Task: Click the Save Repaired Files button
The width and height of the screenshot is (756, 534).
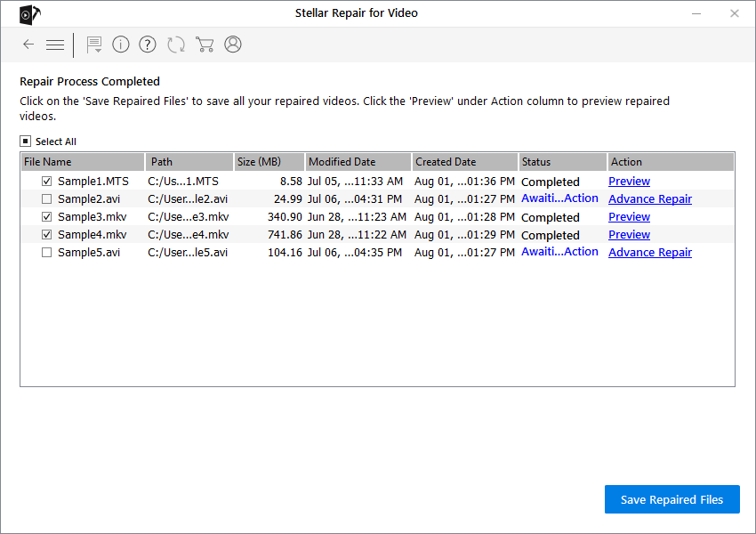Action: pos(672,499)
